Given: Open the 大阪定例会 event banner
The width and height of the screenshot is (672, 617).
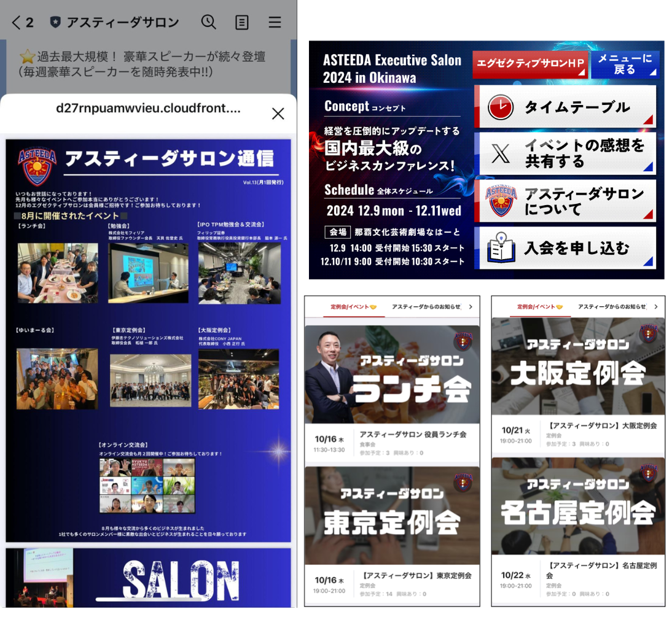Looking at the screenshot, I should (x=578, y=367).
